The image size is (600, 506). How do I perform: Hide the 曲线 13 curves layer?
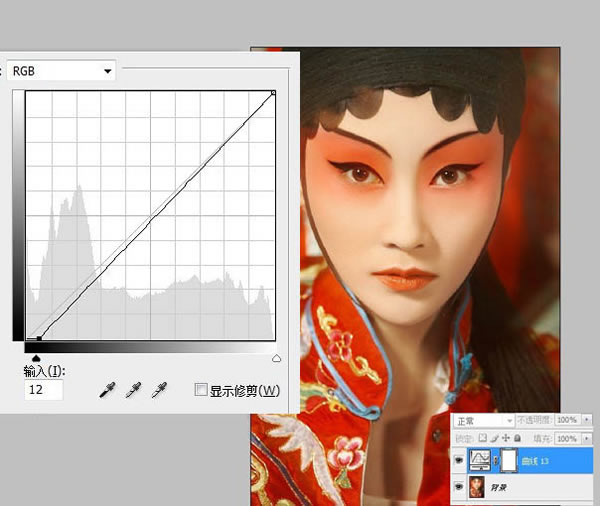[x=459, y=460]
